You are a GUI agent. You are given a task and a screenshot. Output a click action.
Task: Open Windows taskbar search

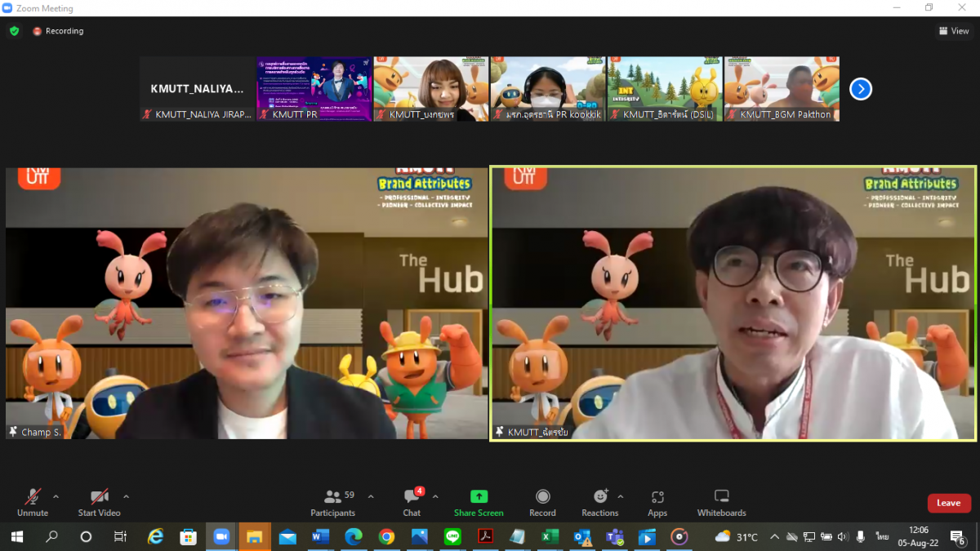(x=51, y=536)
